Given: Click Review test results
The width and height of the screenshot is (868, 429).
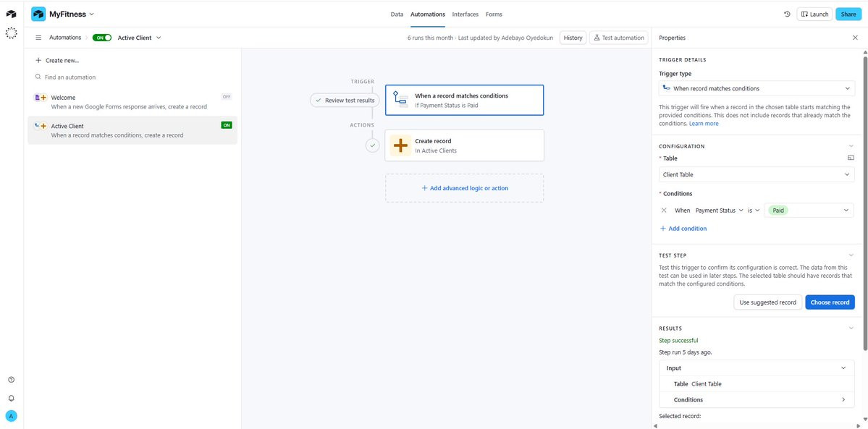Looking at the screenshot, I should click(345, 100).
